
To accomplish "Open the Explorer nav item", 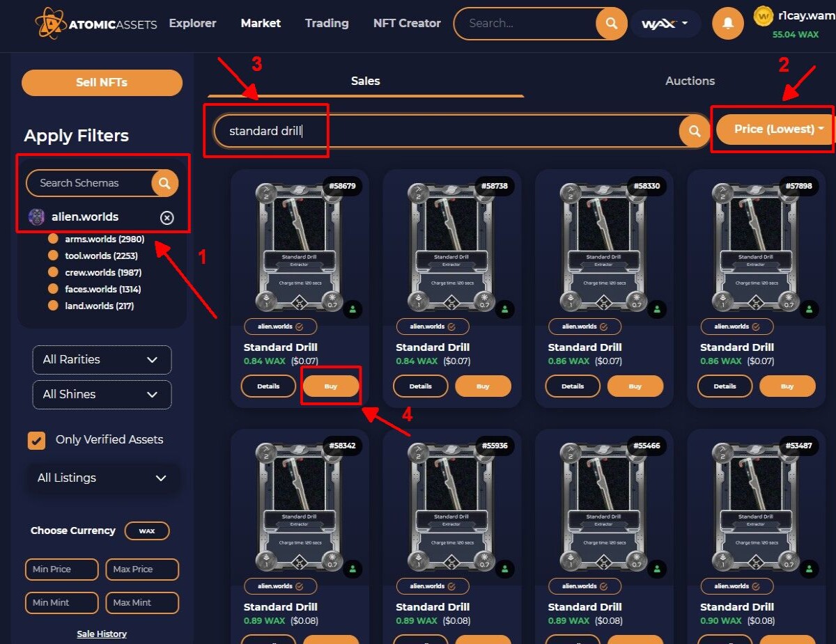I will click(x=192, y=24).
